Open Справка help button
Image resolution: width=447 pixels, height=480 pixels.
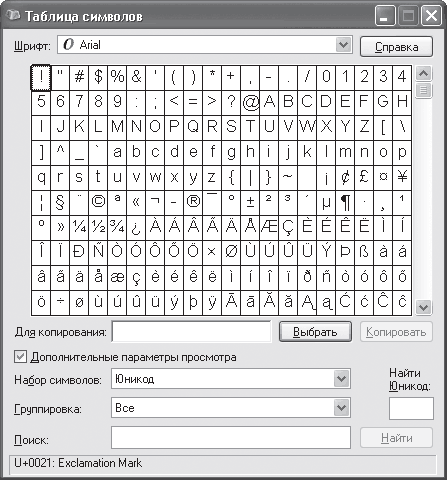396,47
